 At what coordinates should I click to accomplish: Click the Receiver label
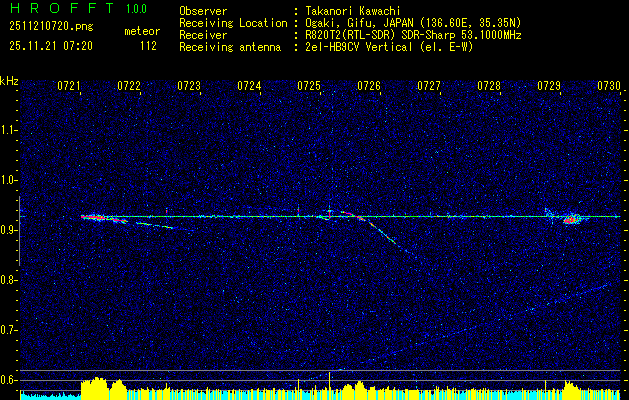point(203,35)
